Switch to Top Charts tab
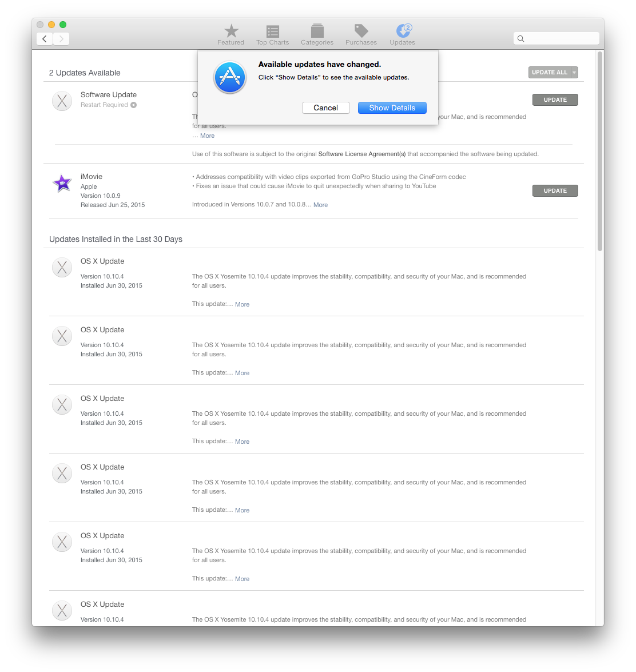The image size is (636, 672). (x=273, y=35)
